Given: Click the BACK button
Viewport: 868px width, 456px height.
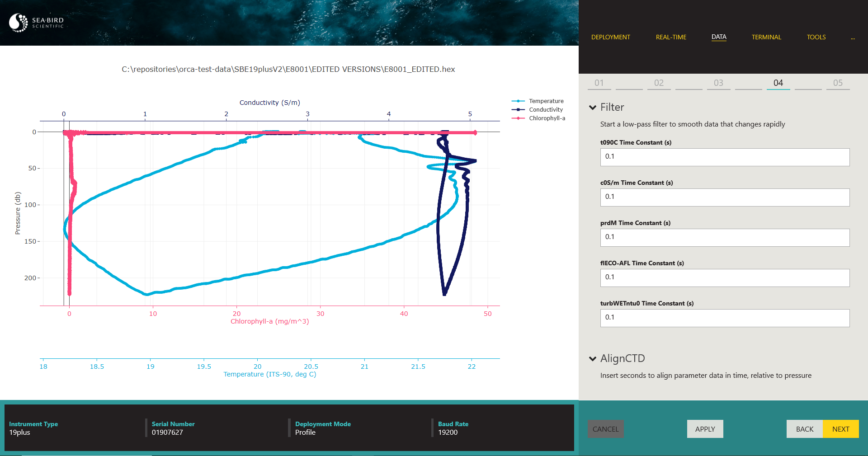Looking at the screenshot, I should (804, 429).
